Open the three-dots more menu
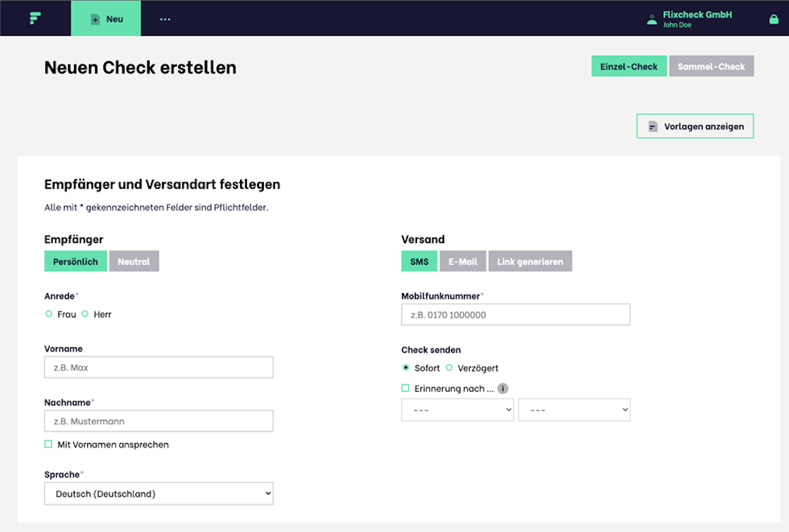The image size is (789, 532). click(x=165, y=19)
